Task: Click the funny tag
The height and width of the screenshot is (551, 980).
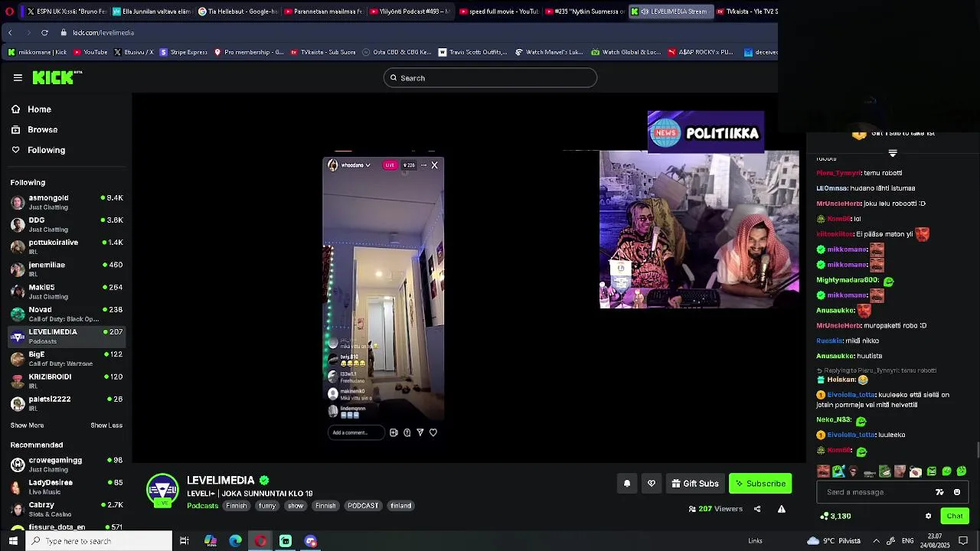Action: pyautogui.click(x=267, y=506)
